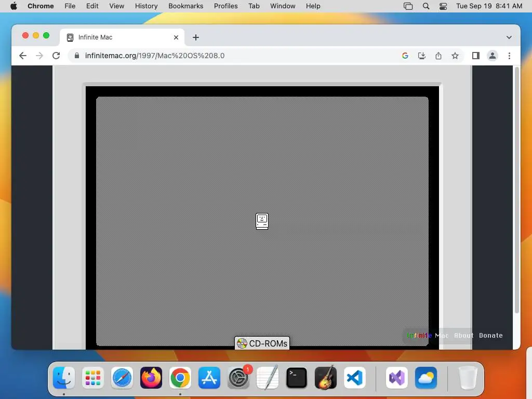Image resolution: width=532 pixels, height=399 pixels.
Task: Launch GarageBand from the Dock
Action: [x=326, y=378]
